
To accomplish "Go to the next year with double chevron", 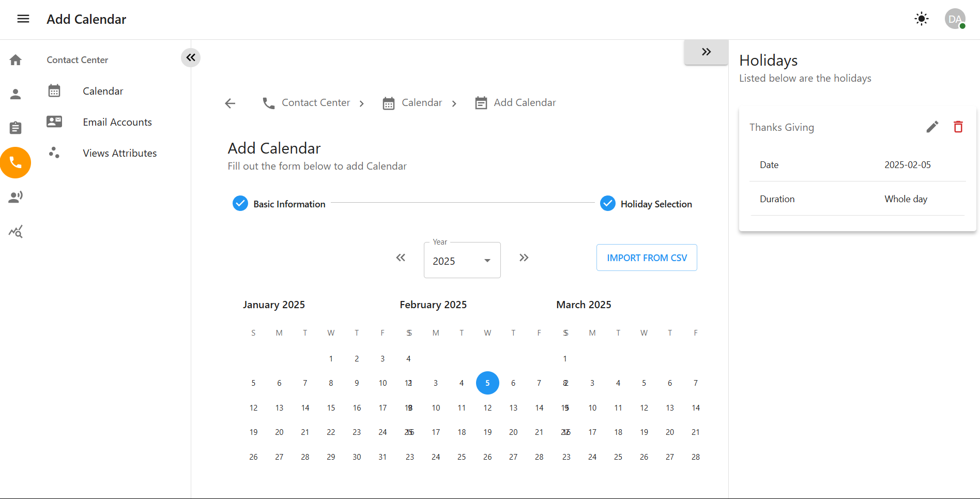I will (524, 258).
